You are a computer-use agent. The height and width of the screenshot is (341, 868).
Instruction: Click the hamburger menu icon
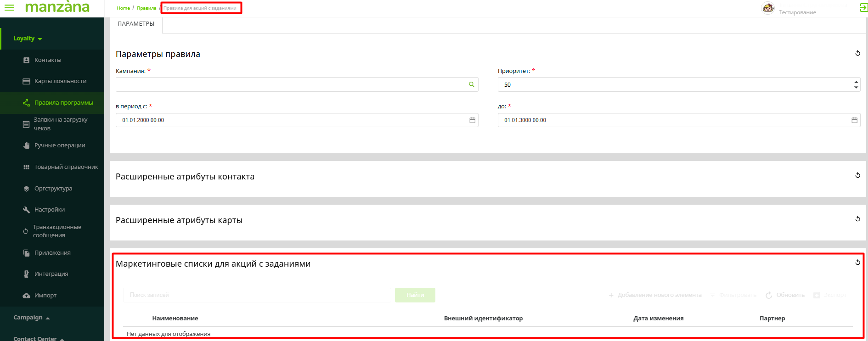click(x=9, y=8)
